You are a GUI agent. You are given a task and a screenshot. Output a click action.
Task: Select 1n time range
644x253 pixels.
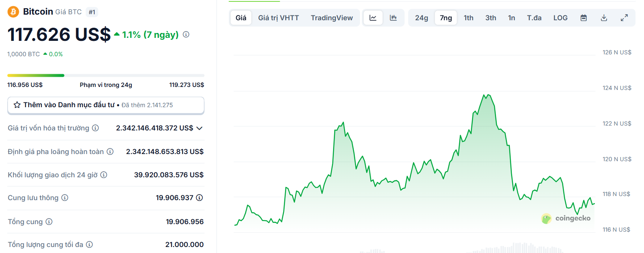coord(511,18)
